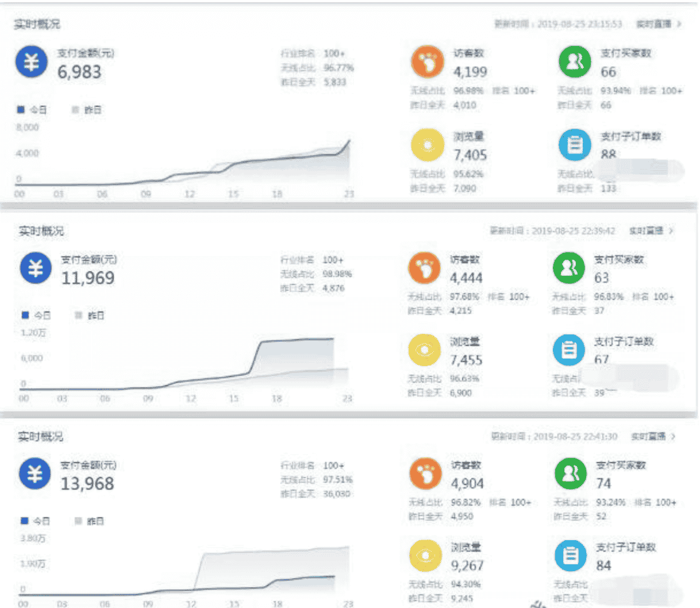Click the green buyers icon beside value 74
This screenshot has width=700, height=608.
pos(571,474)
